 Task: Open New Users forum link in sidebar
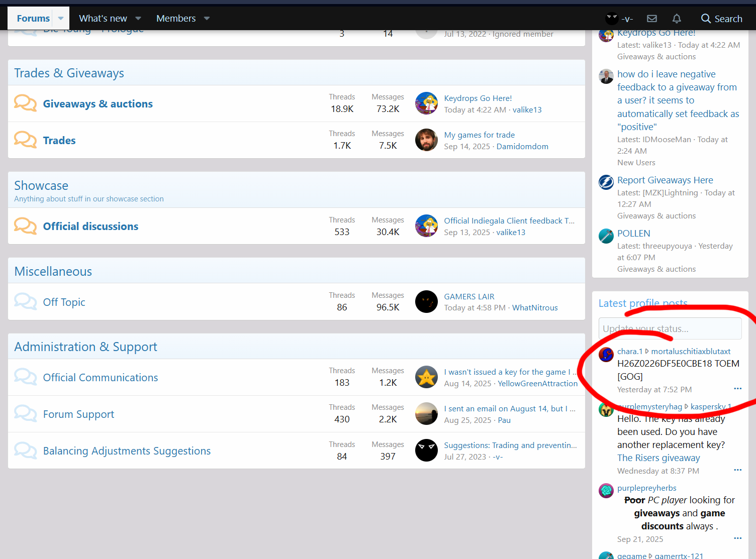point(636,162)
